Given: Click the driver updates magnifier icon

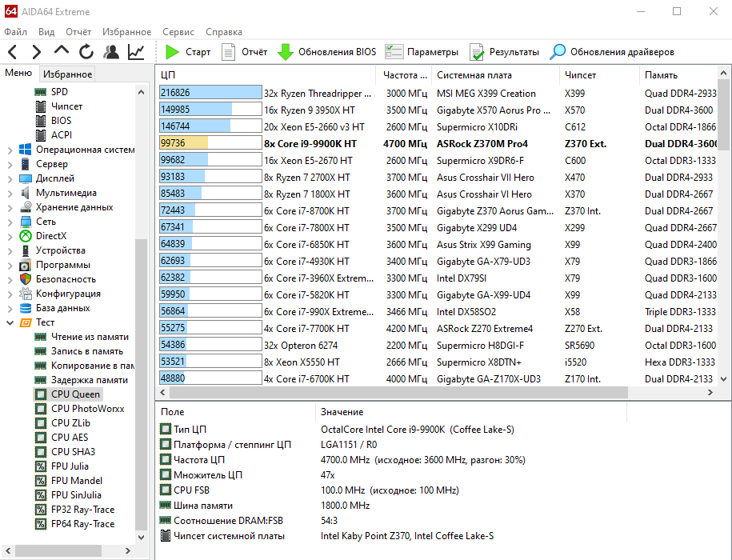Looking at the screenshot, I should (x=558, y=52).
